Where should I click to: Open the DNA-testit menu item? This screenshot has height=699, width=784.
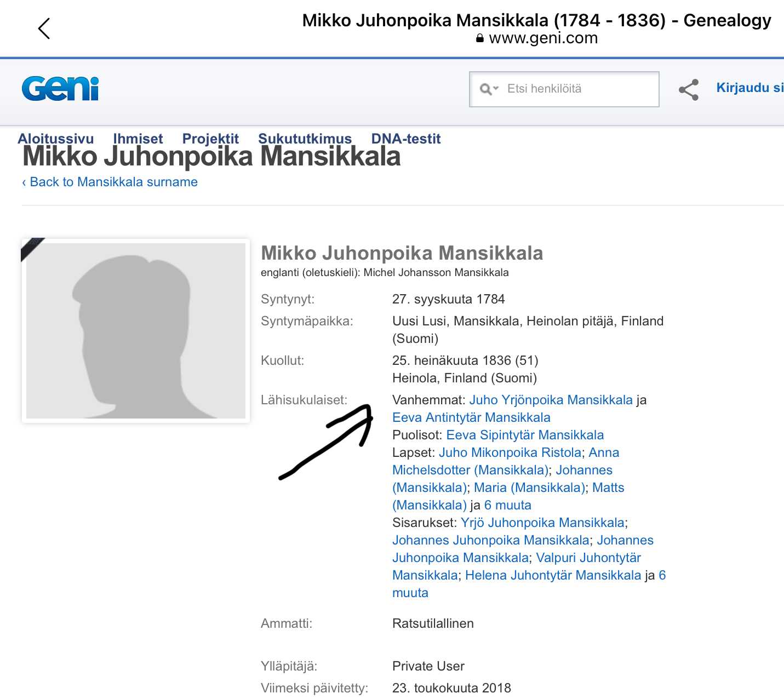(406, 139)
